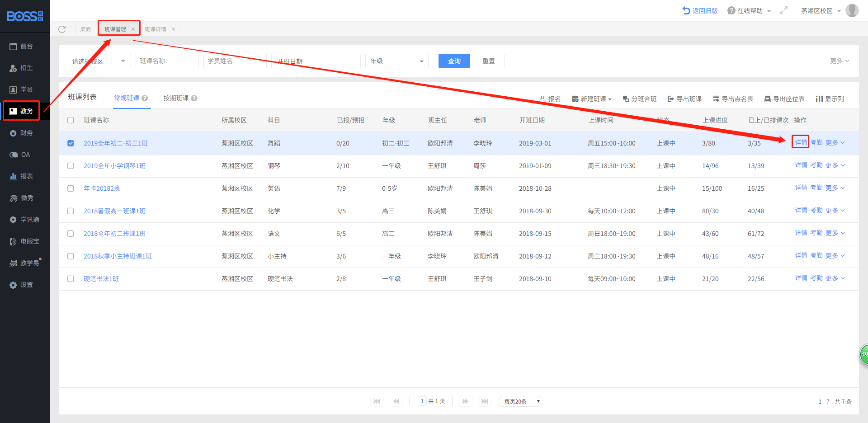The image size is (868, 423).
Task: Check the 2018全年初二班课1班 row checkbox
Action: tap(71, 234)
